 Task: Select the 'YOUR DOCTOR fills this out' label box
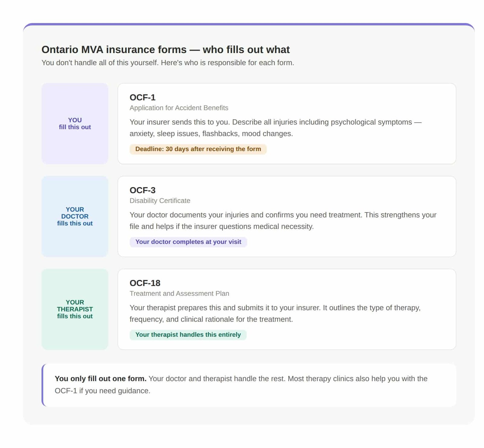[x=75, y=216]
